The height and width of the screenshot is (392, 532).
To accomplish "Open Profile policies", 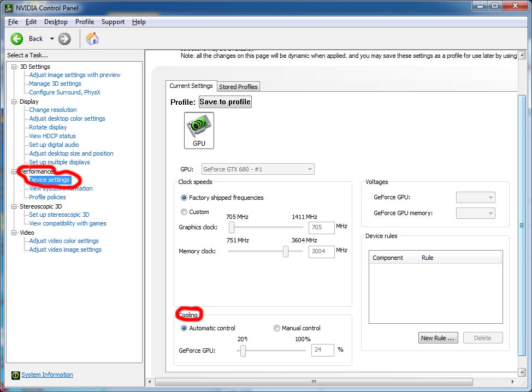I will tap(48, 197).
